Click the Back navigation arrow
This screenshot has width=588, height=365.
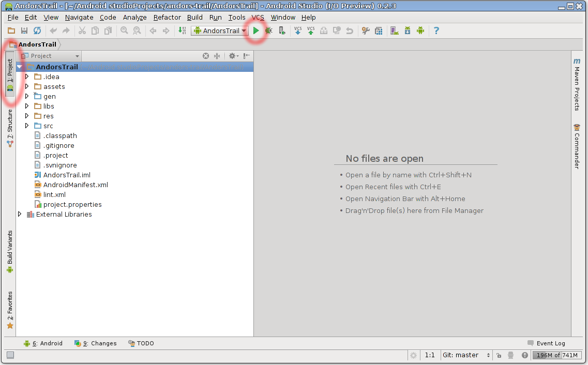[153, 31]
